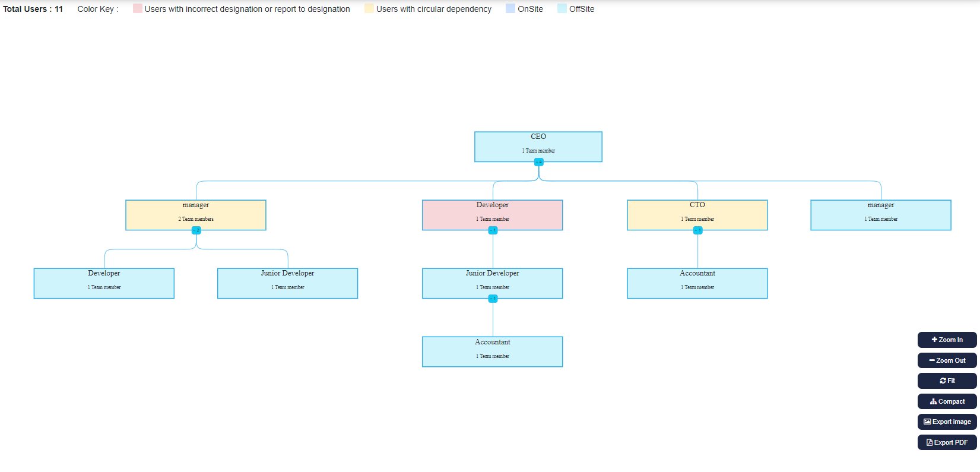
Task: Click the OnSite color key swatch
Action: coord(510,8)
